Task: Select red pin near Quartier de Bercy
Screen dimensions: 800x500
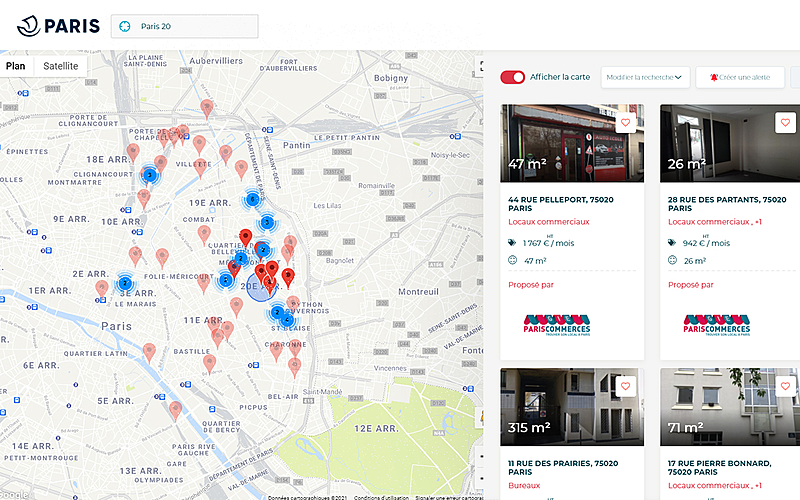Action: (175, 411)
